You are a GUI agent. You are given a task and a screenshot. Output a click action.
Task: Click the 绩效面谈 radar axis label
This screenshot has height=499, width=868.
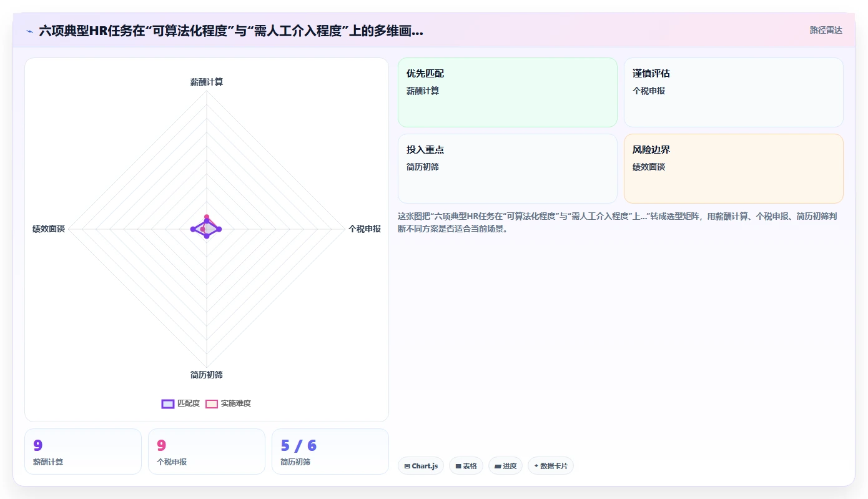coord(49,229)
